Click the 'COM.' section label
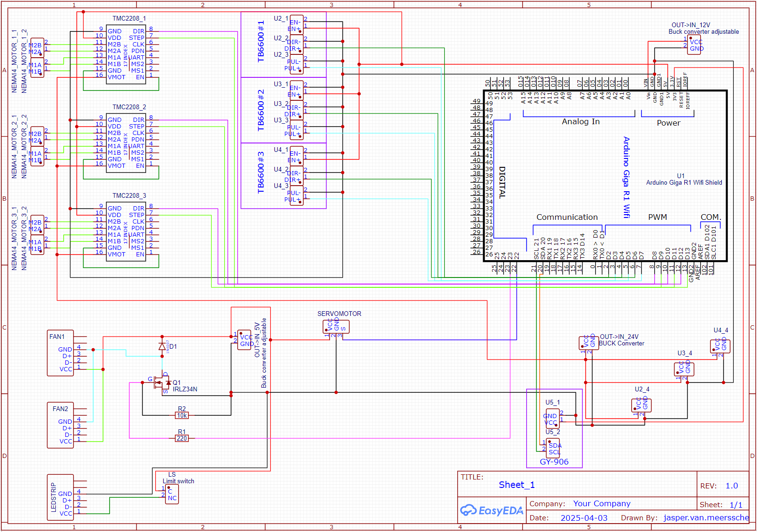757x532 pixels. (x=711, y=217)
